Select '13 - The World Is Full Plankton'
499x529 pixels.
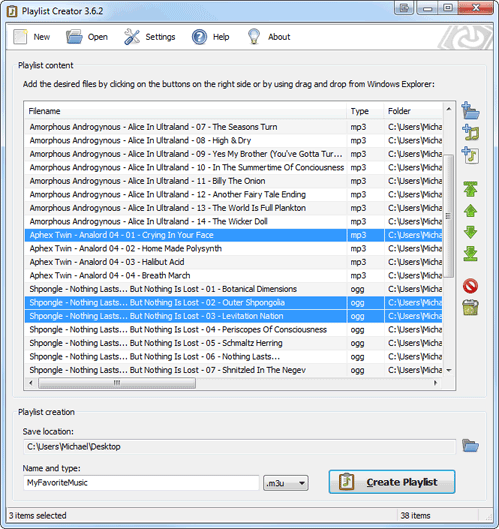233,208
